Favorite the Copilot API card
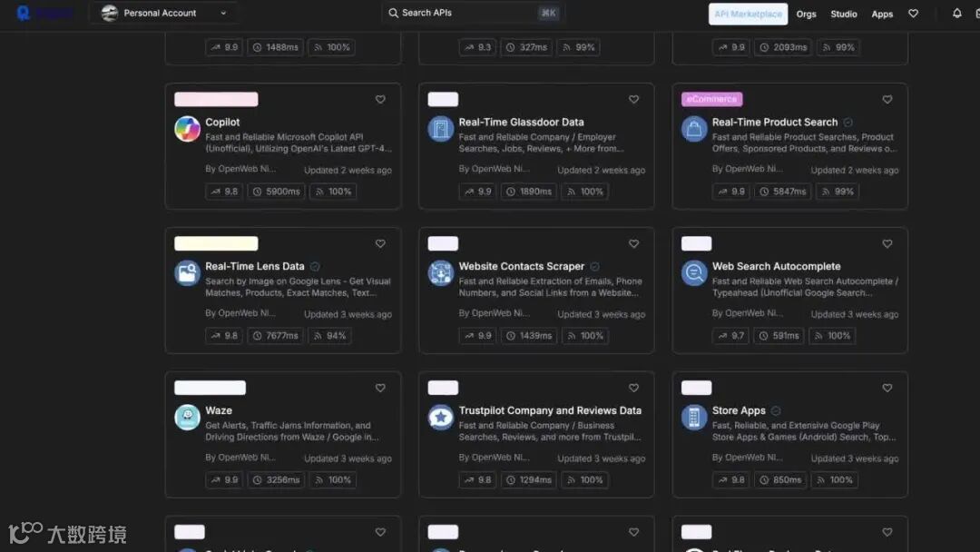 point(380,99)
